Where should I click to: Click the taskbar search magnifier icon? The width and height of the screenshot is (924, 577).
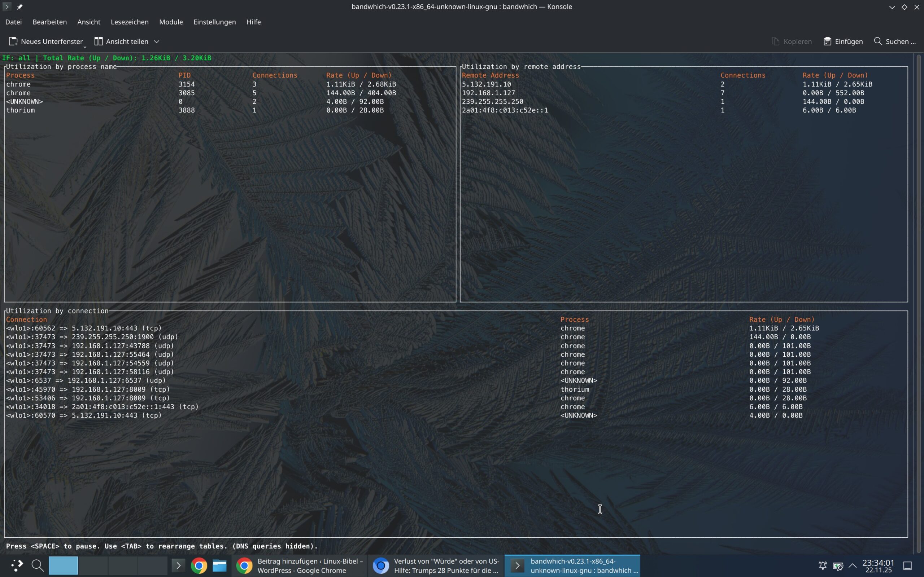(38, 565)
